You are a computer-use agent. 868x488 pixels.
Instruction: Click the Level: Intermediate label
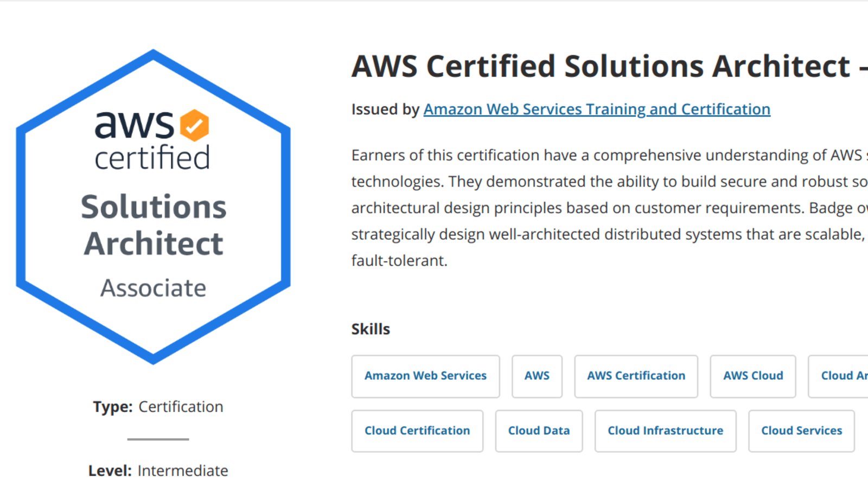tap(158, 471)
